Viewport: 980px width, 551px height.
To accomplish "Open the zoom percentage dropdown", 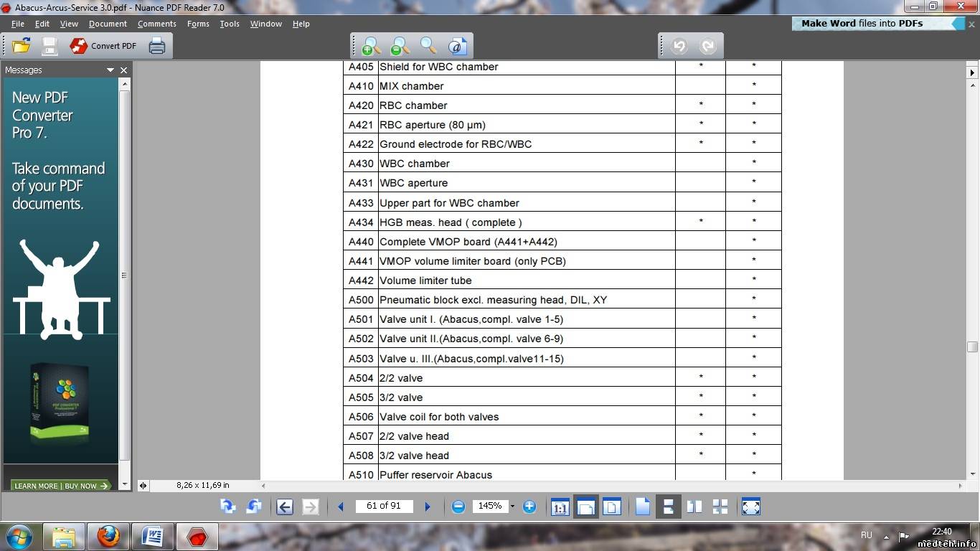I will click(512, 507).
